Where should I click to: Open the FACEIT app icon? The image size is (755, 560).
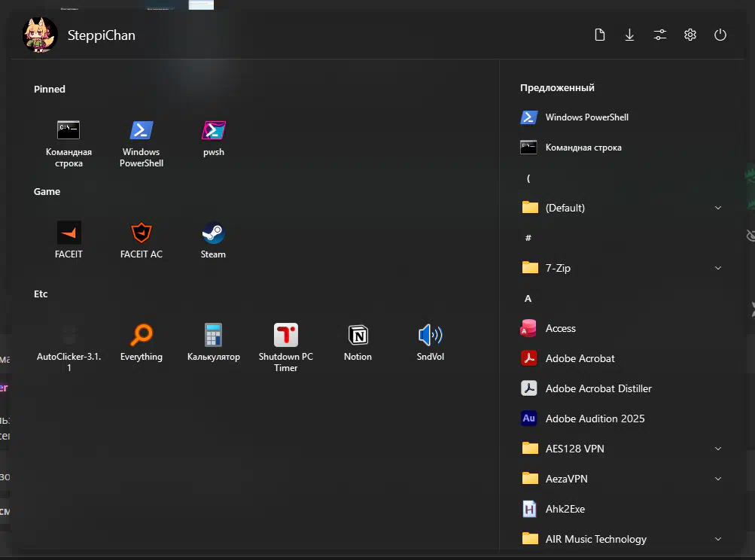point(68,233)
